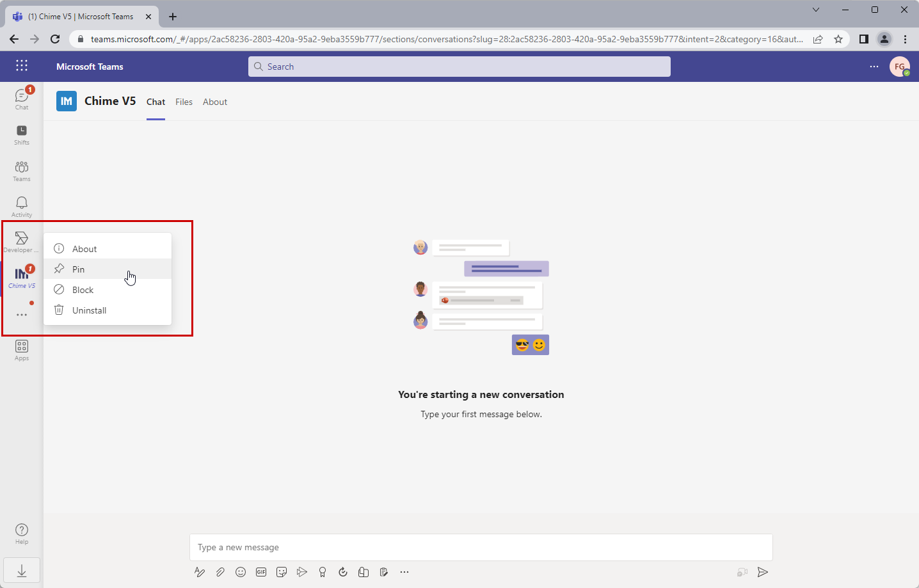Click the video clip icon near send
Viewport: 919px width, 588px height.
pos(742,572)
